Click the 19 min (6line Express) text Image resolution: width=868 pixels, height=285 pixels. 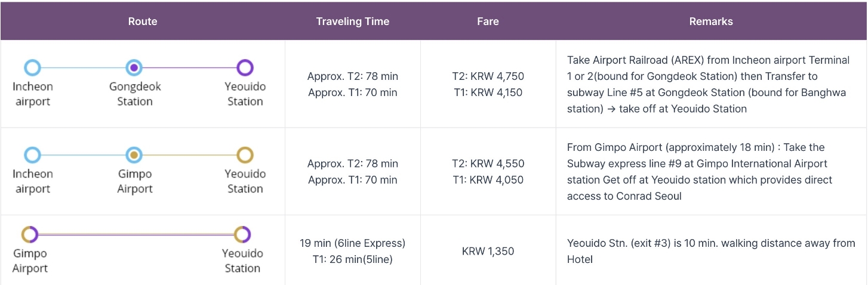point(352,243)
